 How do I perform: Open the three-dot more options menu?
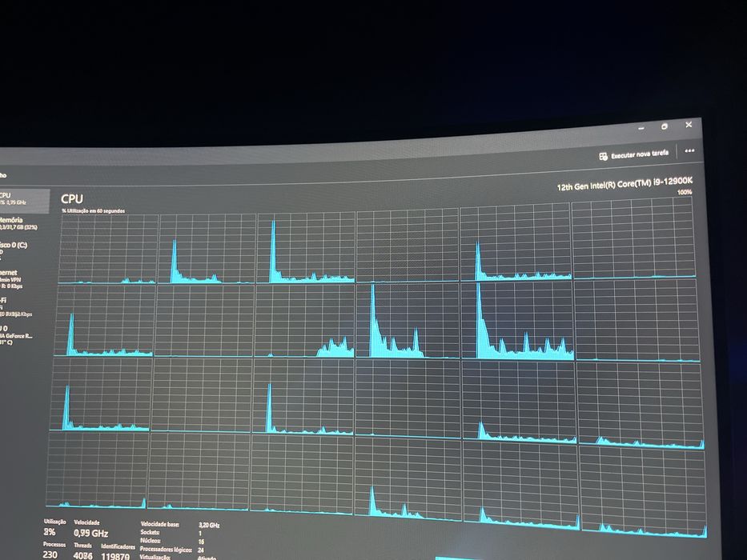point(689,150)
